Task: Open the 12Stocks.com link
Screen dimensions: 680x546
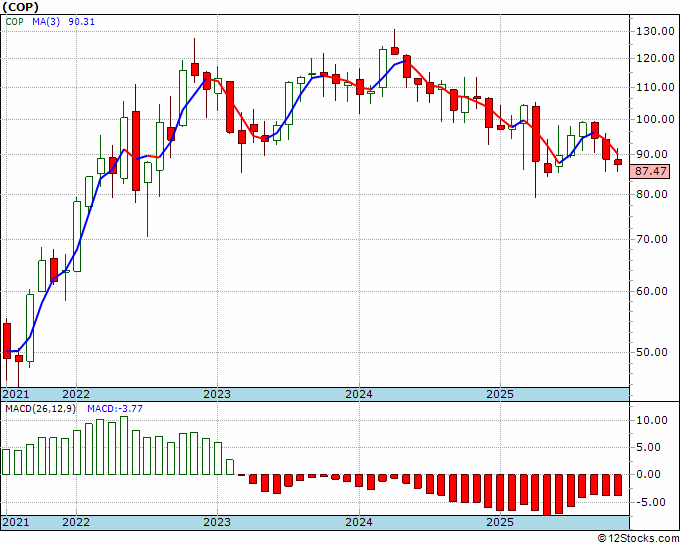Action: (x=638, y=539)
